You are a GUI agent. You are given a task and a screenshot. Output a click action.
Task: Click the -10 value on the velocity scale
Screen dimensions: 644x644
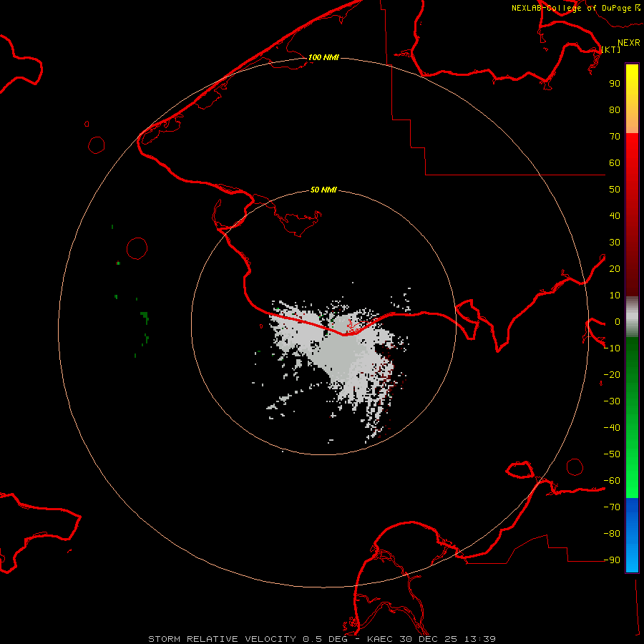point(612,348)
